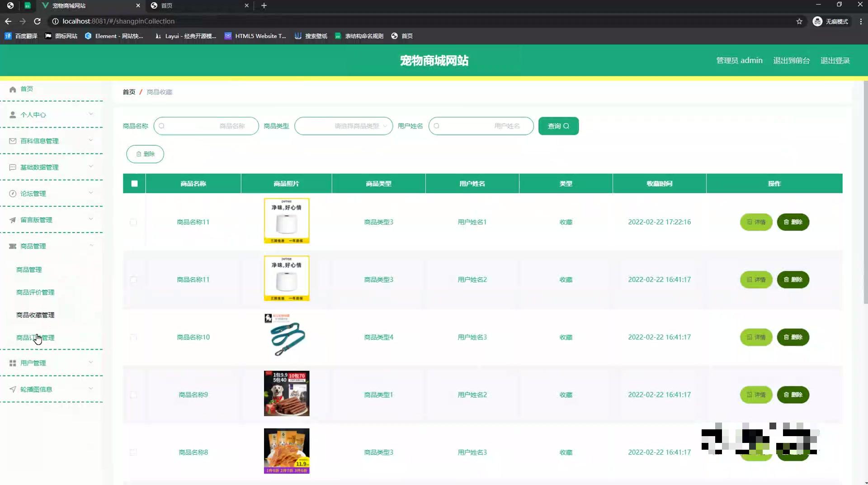Click the browser forward arrow

pyautogui.click(x=23, y=21)
